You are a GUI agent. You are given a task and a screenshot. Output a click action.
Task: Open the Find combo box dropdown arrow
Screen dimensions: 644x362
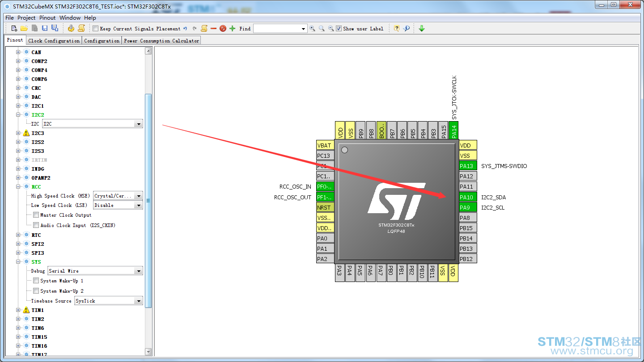(304, 29)
